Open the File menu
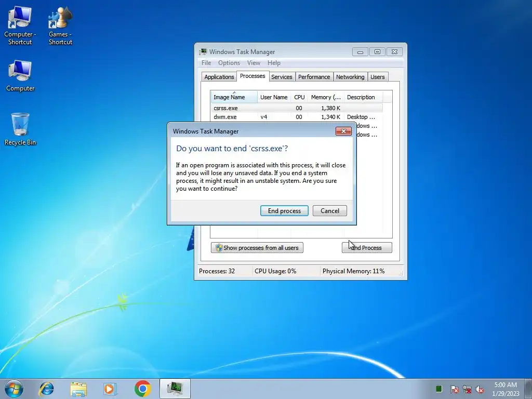532x399 pixels. click(x=206, y=63)
